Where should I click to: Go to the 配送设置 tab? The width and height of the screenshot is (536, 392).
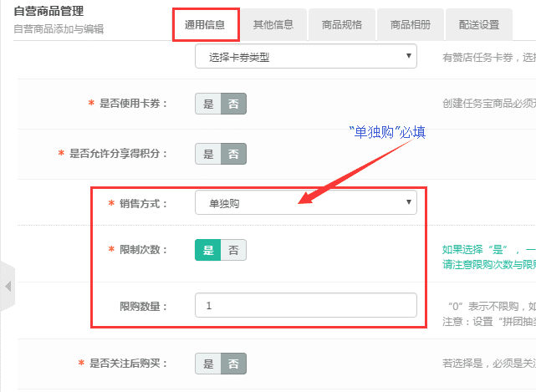[x=479, y=24]
